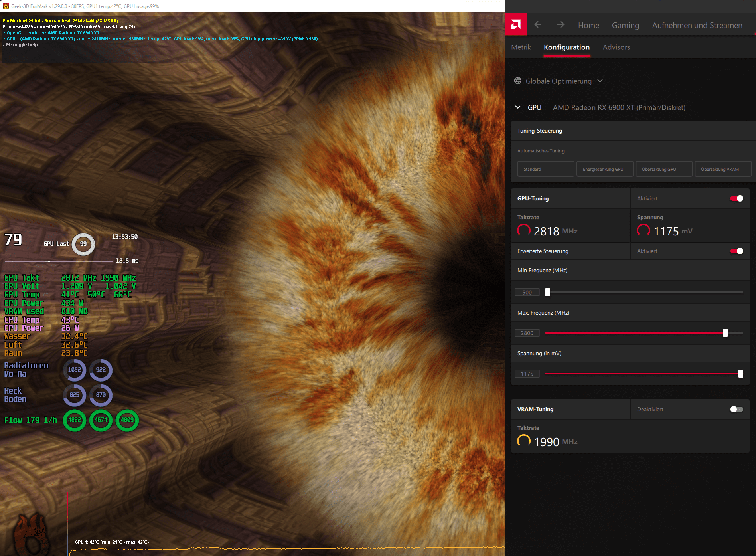Go back with the left arrow
Viewport: 756px width, 556px height.
pos(538,25)
